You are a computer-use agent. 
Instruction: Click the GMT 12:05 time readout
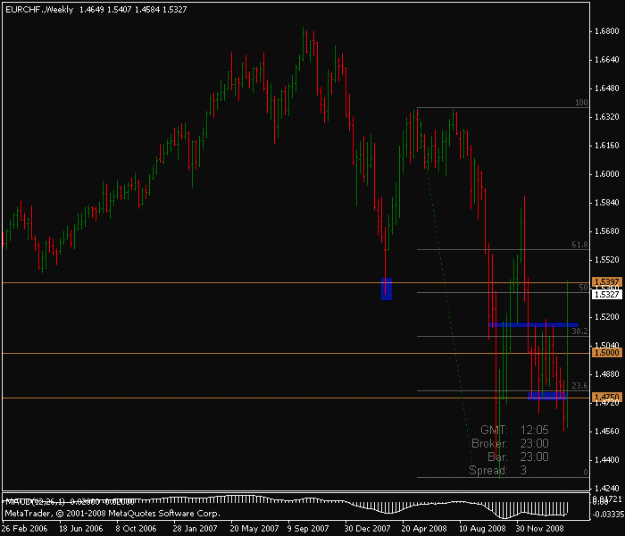tap(514, 430)
